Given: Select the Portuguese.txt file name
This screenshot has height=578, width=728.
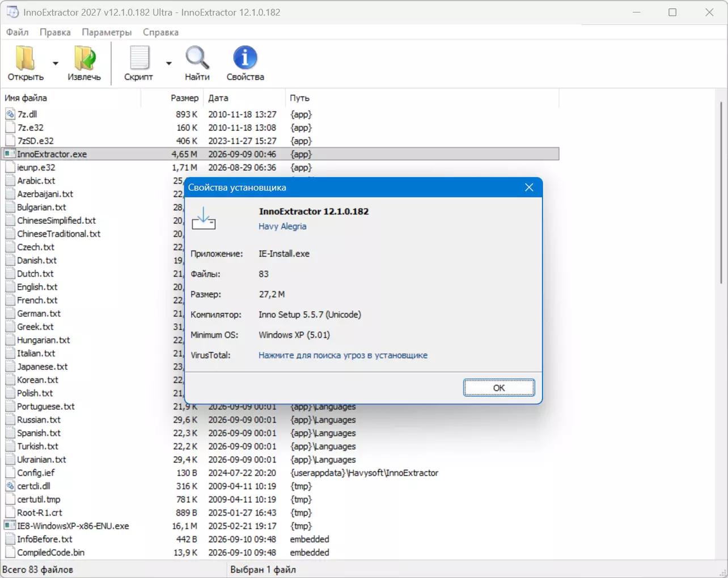Looking at the screenshot, I should tap(46, 406).
